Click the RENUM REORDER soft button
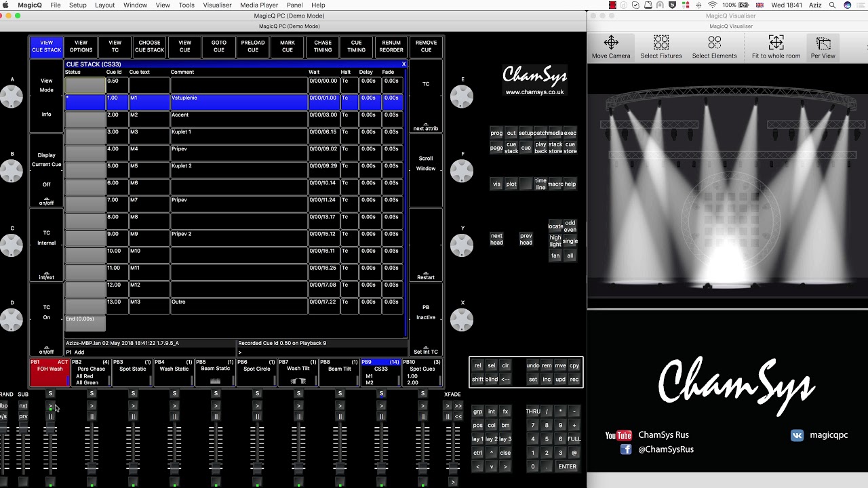 click(x=391, y=47)
